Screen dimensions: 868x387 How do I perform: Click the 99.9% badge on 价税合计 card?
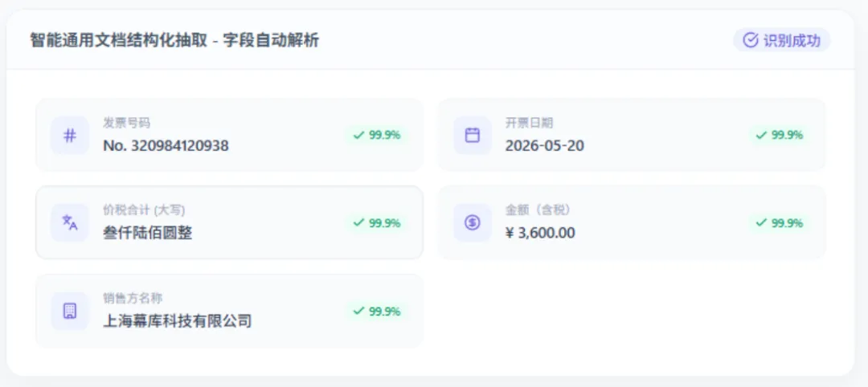point(377,222)
